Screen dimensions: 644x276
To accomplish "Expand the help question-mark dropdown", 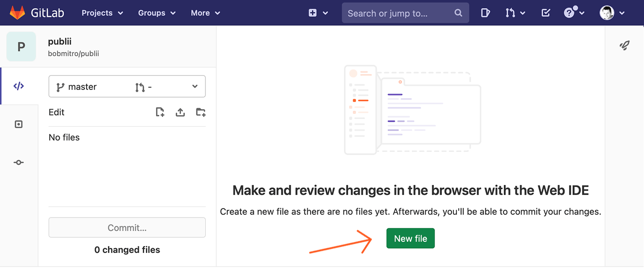I will tap(573, 13).
